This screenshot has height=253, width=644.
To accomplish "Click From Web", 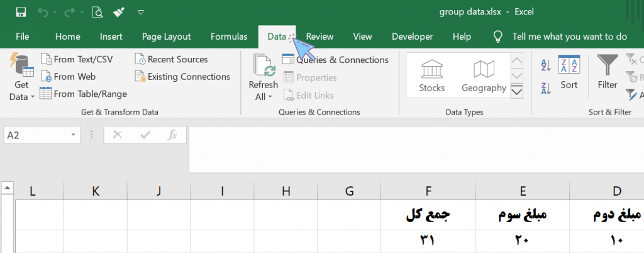I will click(68, 77).
